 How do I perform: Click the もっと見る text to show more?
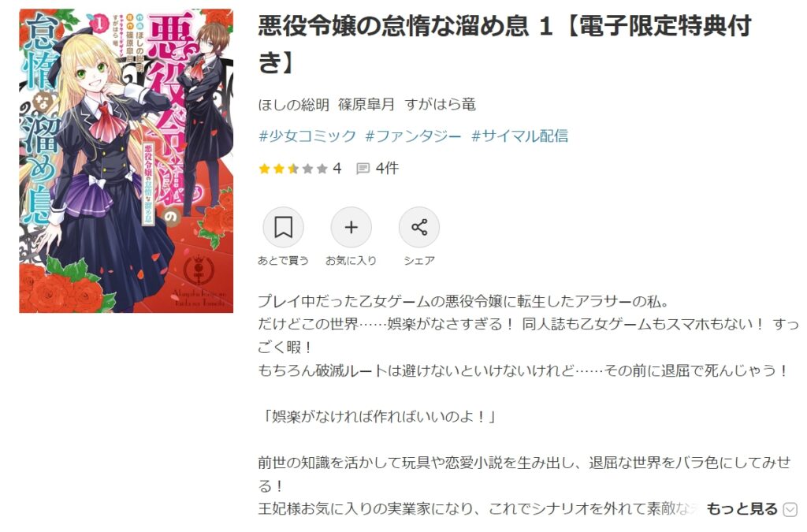coord(742,509)
